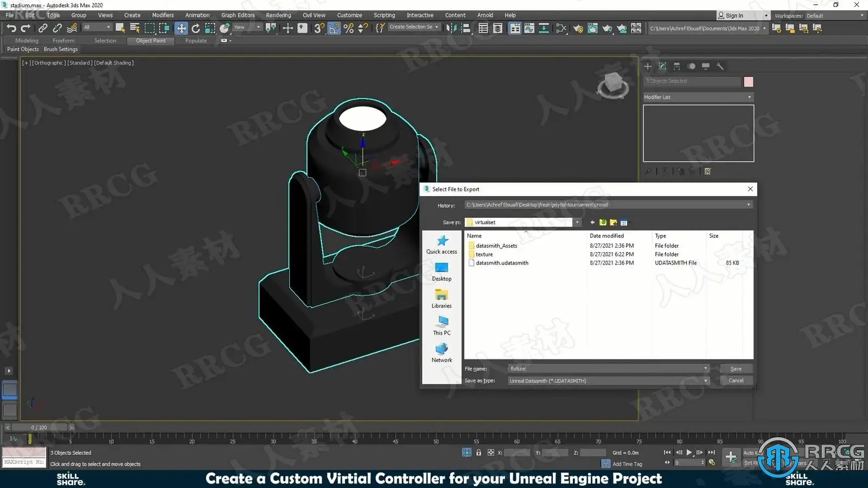Open the Rendering menu
This screenshot has width=868, height=488.
pyautogui.click(x=278, y=15)
